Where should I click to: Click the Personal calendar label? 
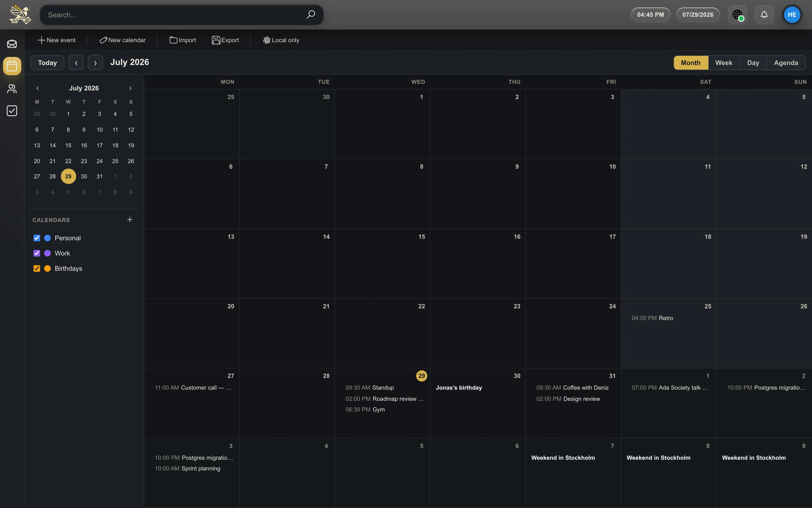pyautogui.click(x=68, y=238)
